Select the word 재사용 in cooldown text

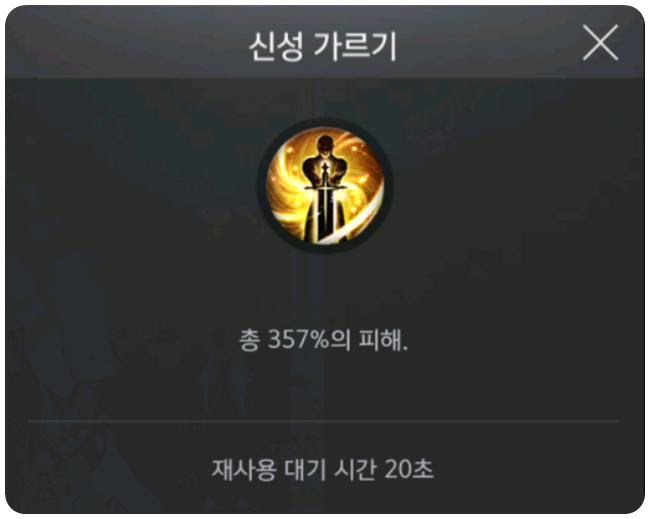coord(244,469)
